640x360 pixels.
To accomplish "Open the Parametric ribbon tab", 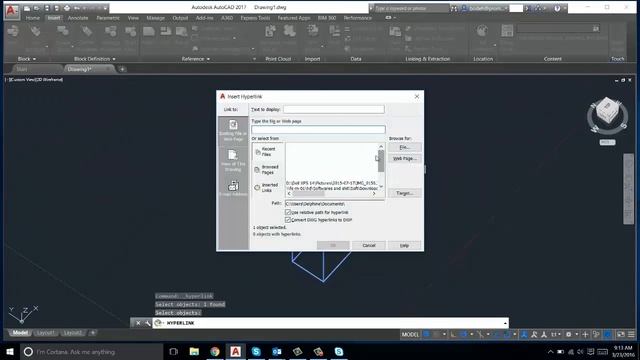I will coord(108,18).
